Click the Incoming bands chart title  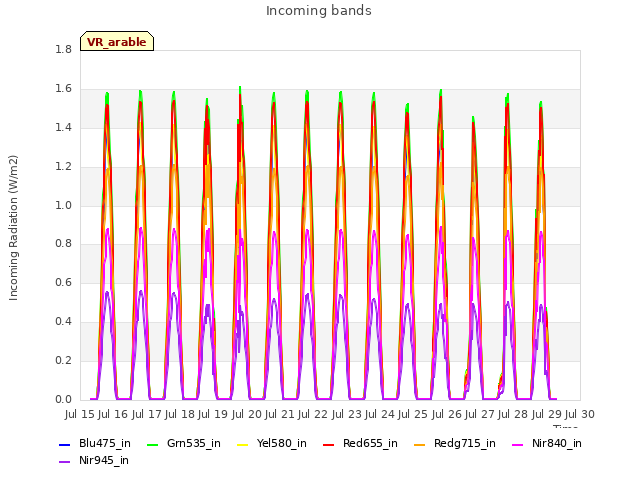click(319, 11)
